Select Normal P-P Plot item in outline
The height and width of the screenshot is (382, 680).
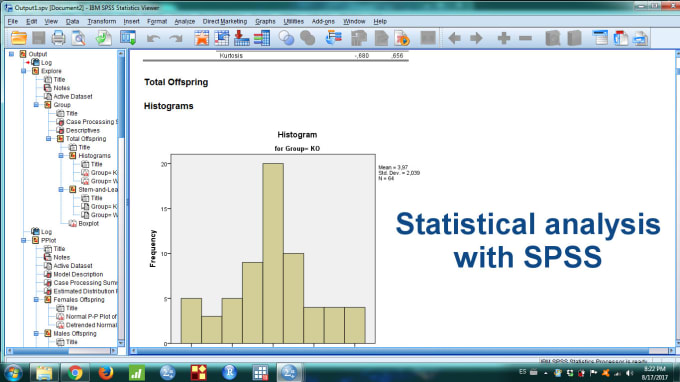(x=91, y=317)
